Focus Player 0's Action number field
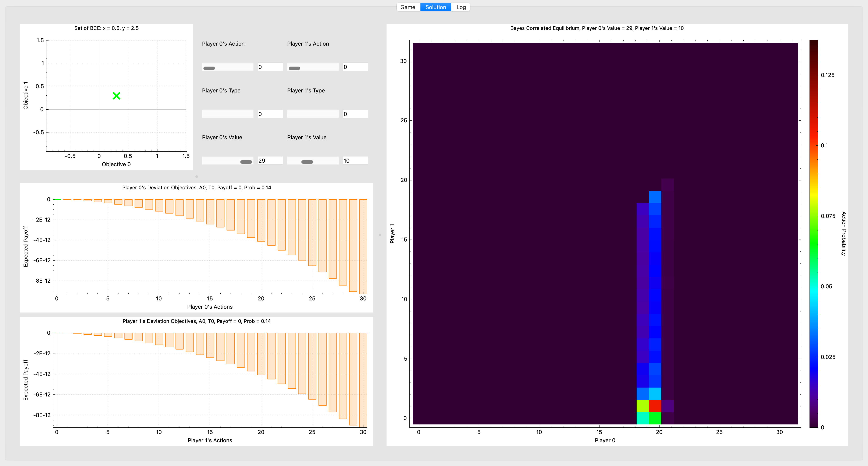 click(270, 67)
